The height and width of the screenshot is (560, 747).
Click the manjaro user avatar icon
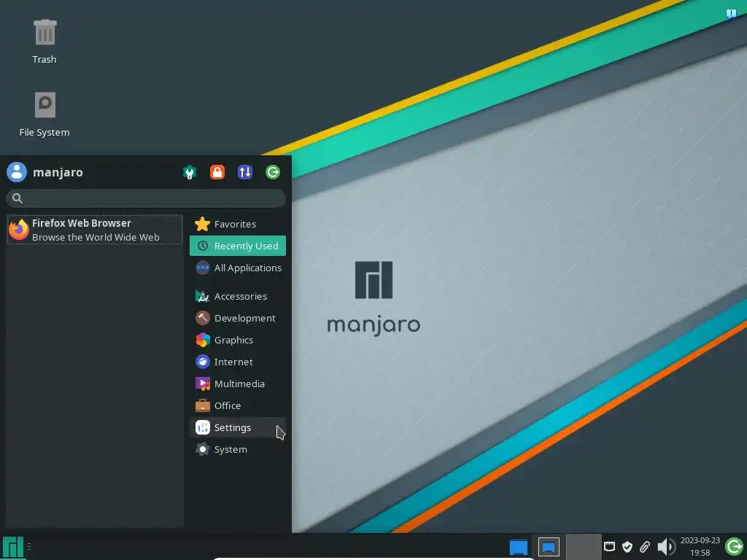(x=17, y=172)
